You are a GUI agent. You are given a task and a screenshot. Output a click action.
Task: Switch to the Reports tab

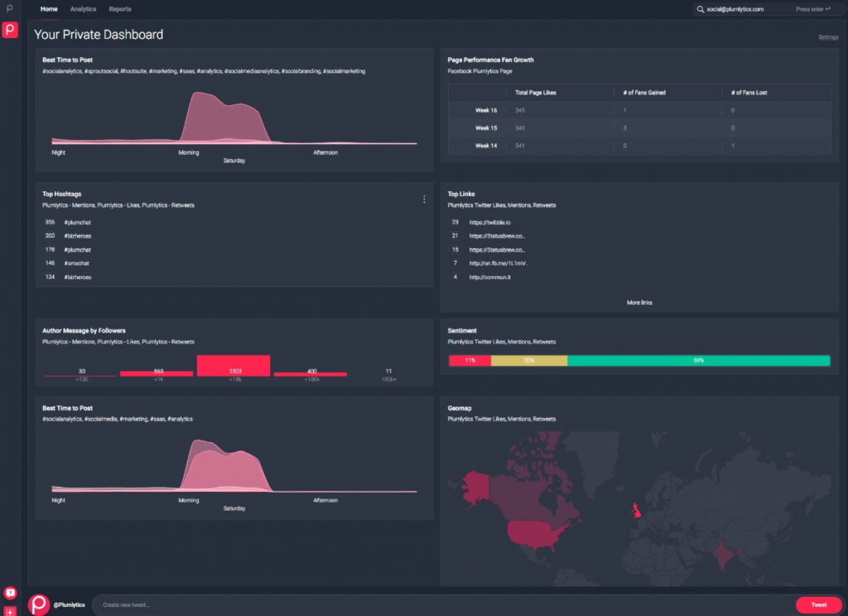click(x=119, y=9)
